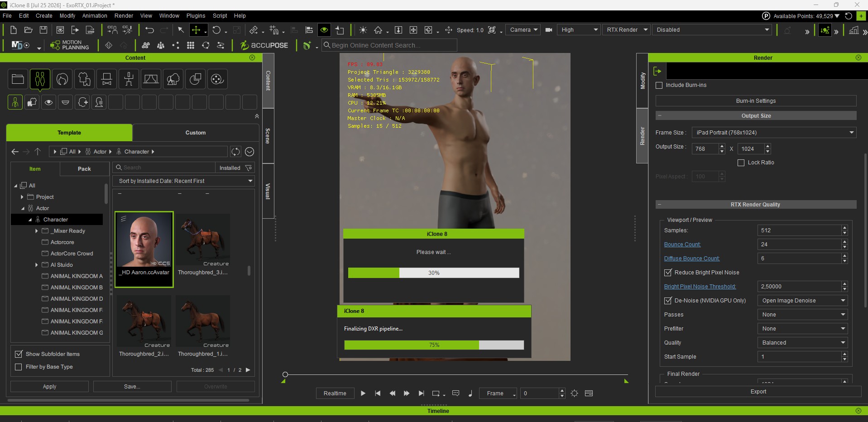Click the Play button in playback bar

(363, 393)
